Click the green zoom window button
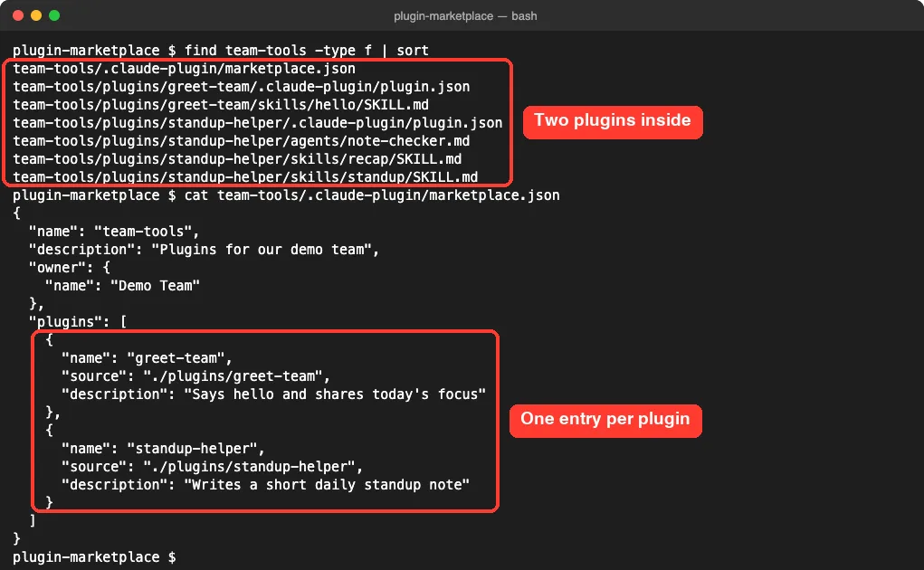This screenshot has height=570, width=924. [x=54, y=16]
